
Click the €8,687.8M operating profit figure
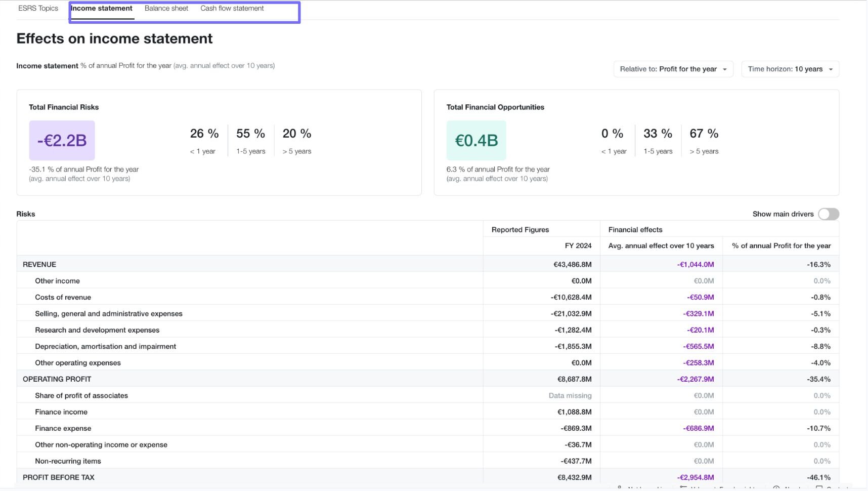575,379
